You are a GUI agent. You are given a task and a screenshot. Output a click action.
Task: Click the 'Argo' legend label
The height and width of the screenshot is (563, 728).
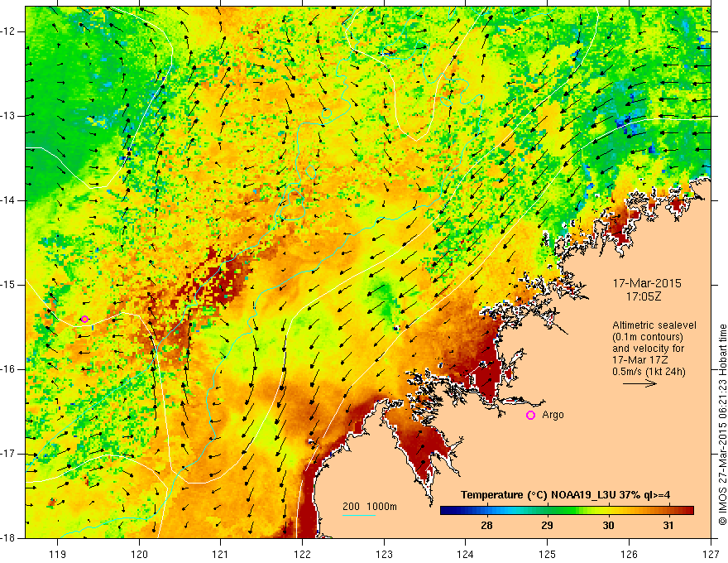[x=553, y=415]
